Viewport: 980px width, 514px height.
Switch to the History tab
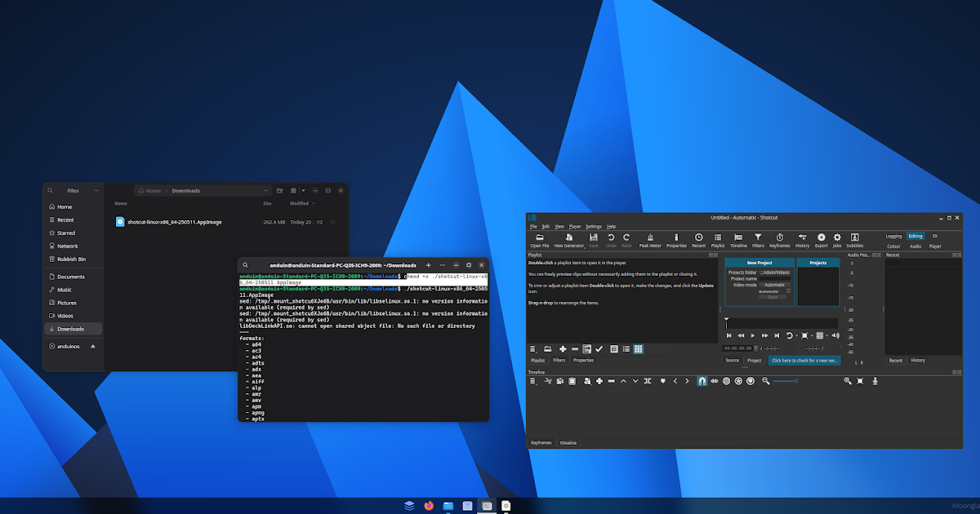pyautogui.click(x=918, y=360)
